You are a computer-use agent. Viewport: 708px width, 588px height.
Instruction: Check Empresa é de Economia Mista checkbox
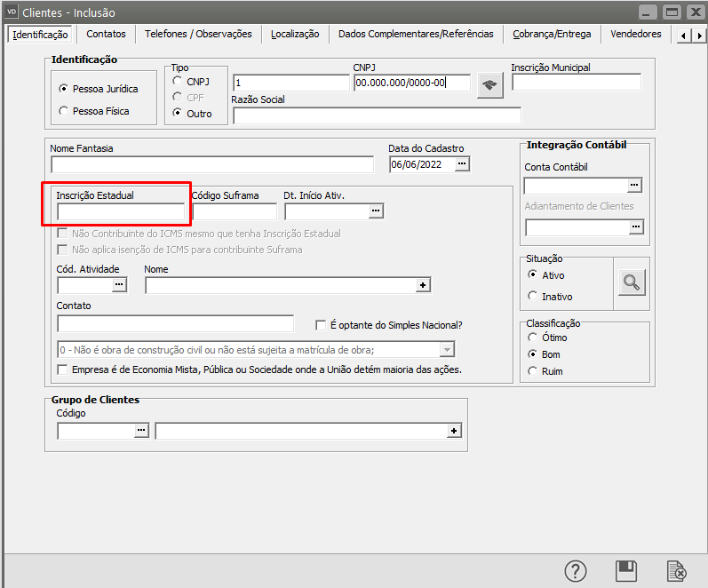[63, 369]
